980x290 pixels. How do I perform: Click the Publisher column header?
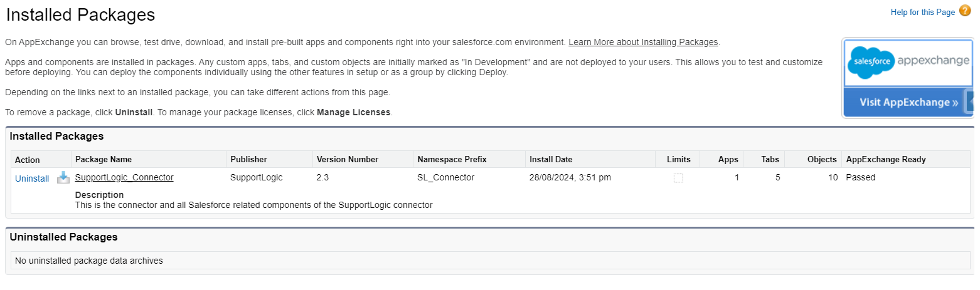click(248, 159)
